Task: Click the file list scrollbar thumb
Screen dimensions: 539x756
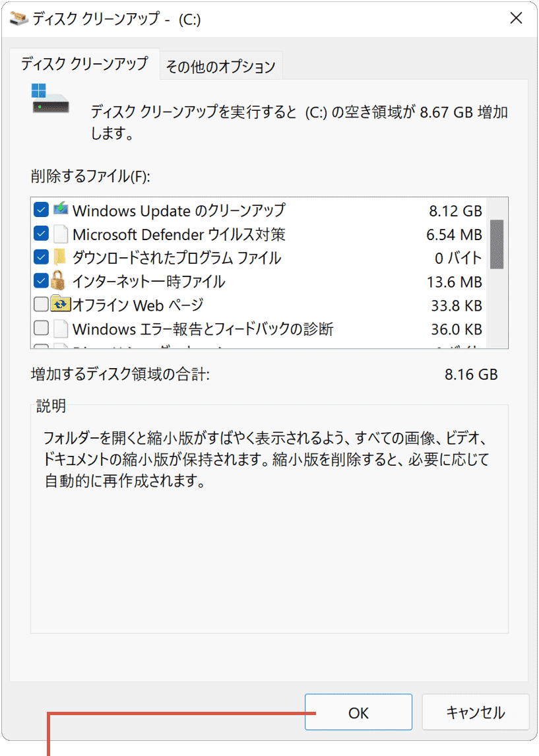Action: click(497, 244)
